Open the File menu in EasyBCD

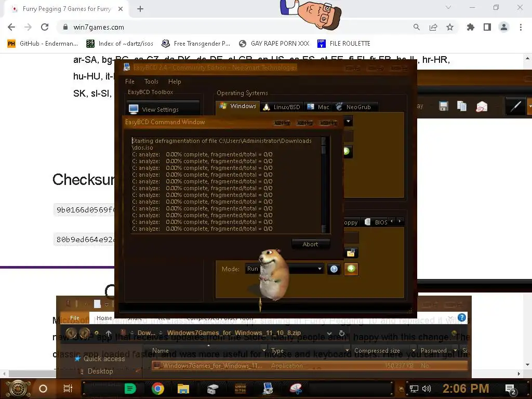click(129, 82)
